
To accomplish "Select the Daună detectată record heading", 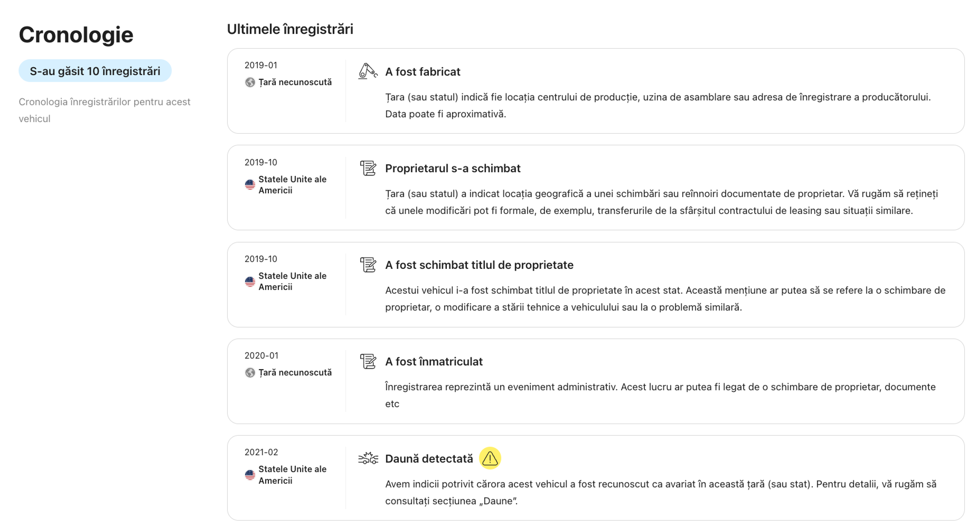I will coord(429,458).
